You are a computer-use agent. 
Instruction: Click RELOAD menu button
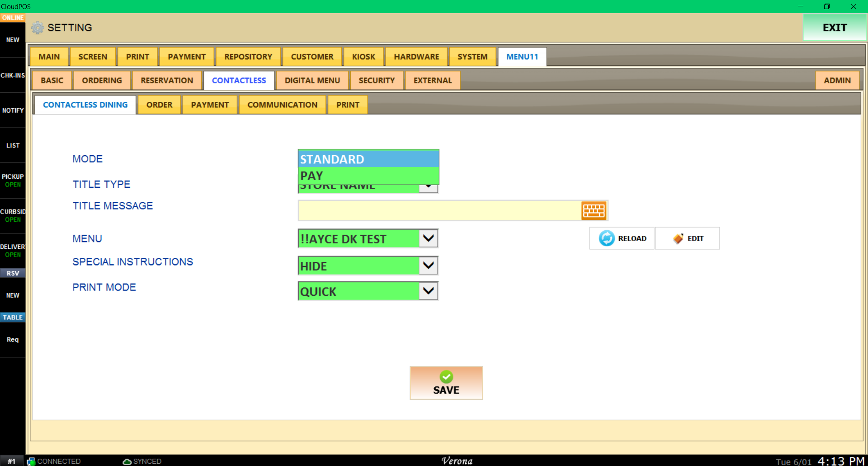tap(622, 238)
